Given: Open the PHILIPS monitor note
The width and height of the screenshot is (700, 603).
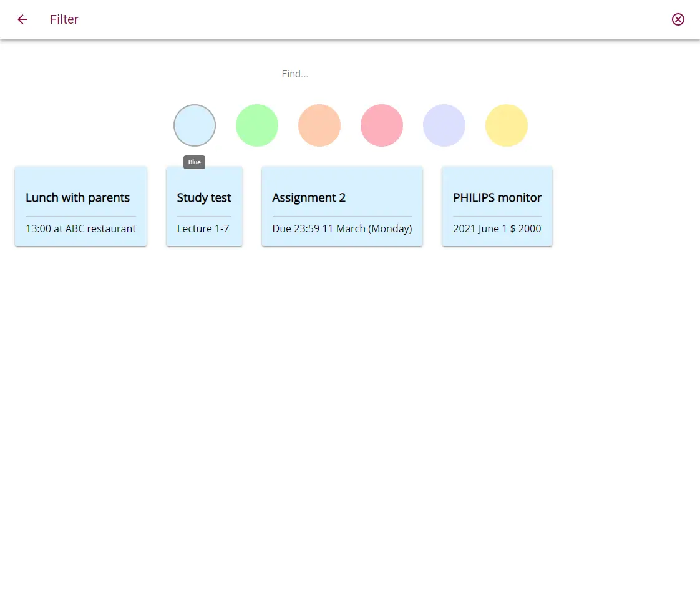Looking at the screenshot, I should [497, 206].
